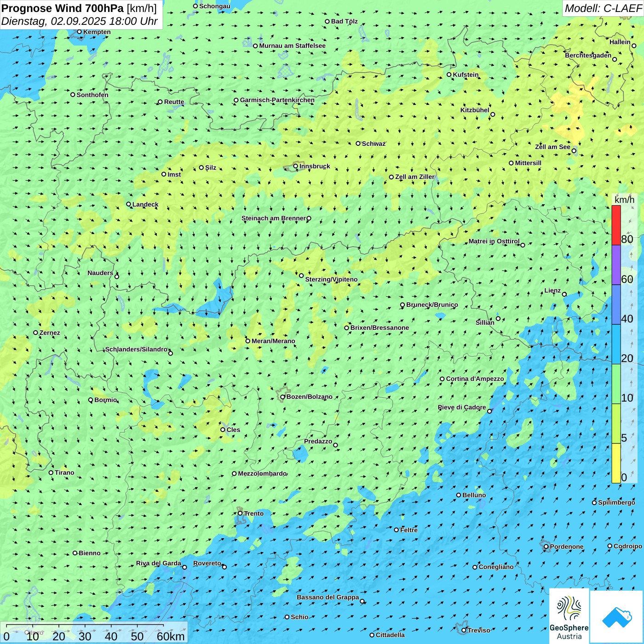Click the Matrei in Osttirol label
The height and width of the screenshot is (644, 644).
pyautogui.click(x=494, y=241)
